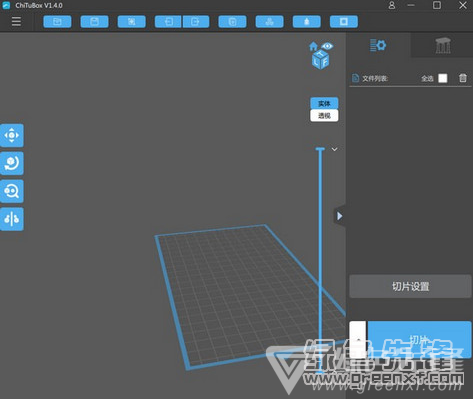The image size is (473, 399).
Task: Expand the chevron next to layer slider
Action: tap(334, 149)
